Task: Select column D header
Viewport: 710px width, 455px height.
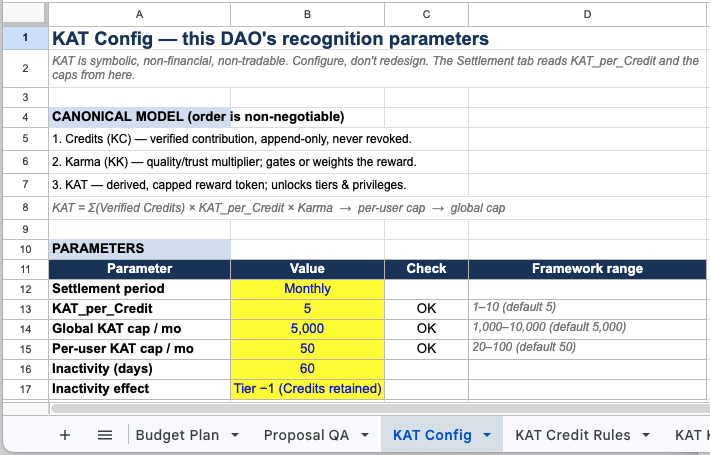Action: coord(587,14)
